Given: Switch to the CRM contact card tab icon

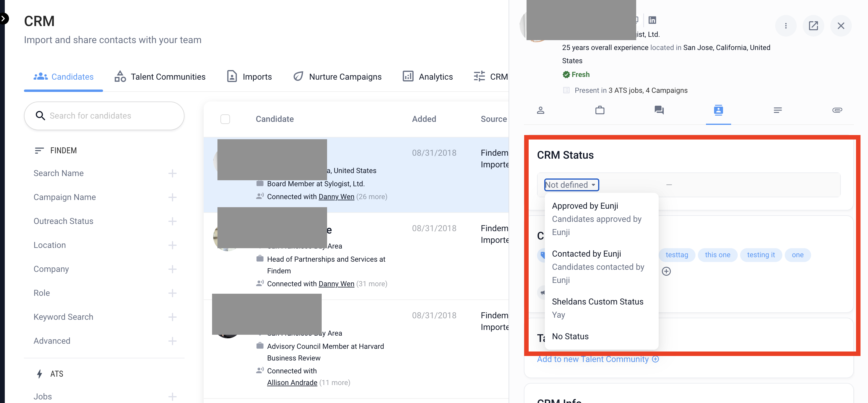Looking at the screenshot, I should tap(718, 110).
